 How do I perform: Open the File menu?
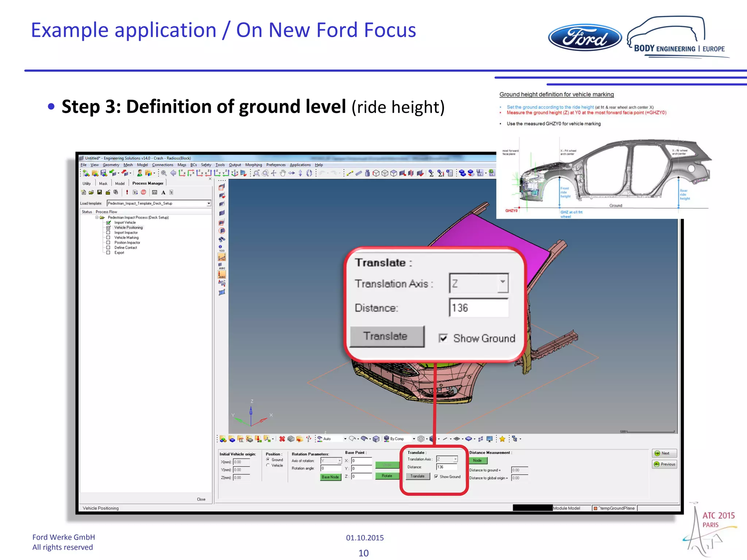pyautogui.click(x=84, y=165)
